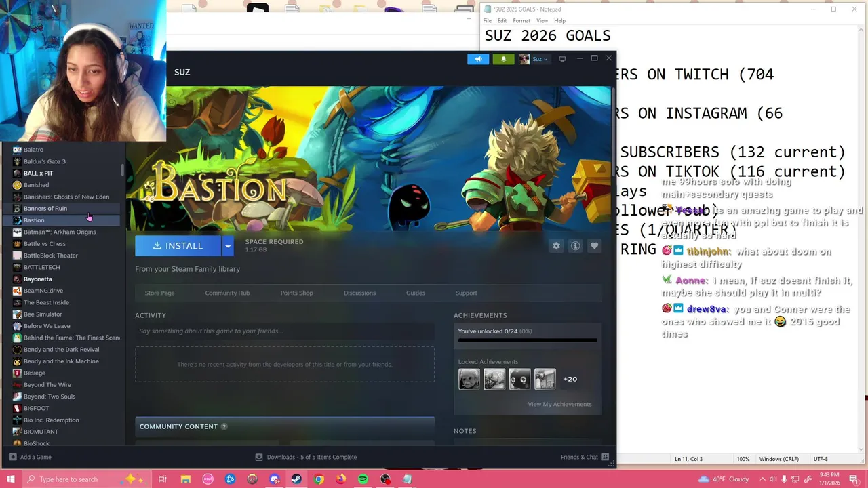The image size is (868, 488).
Task: Open the green notifications bell
Action: [503, 59]
